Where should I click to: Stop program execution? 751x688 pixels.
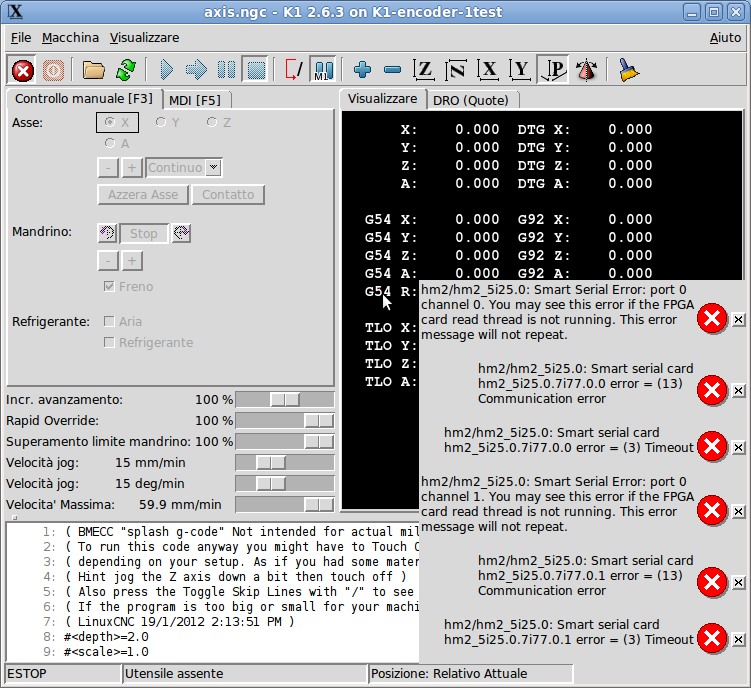point(256,70)
